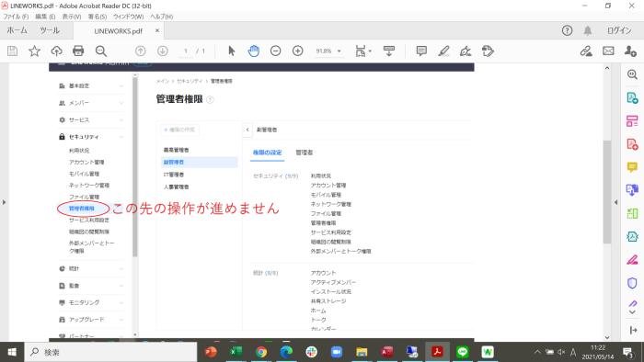Open the ヘルプ menu
Image resolution: width=644 pixels, height=362 pixels.
coord(161,17)
